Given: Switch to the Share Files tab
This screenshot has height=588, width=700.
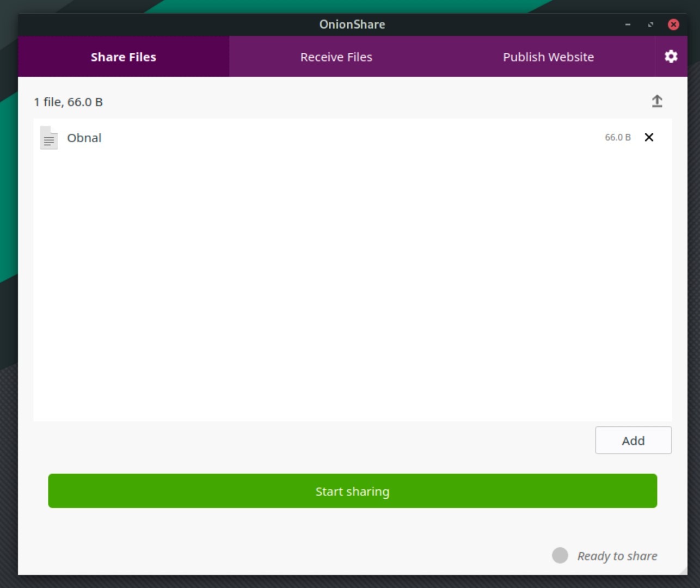Looking at the screenshot, I should coord(124,57).
